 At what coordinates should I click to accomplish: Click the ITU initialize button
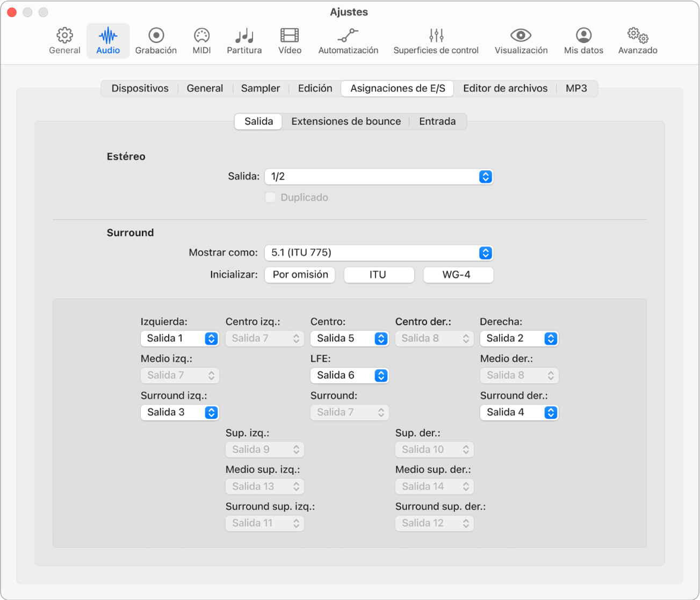coord(379,275)
